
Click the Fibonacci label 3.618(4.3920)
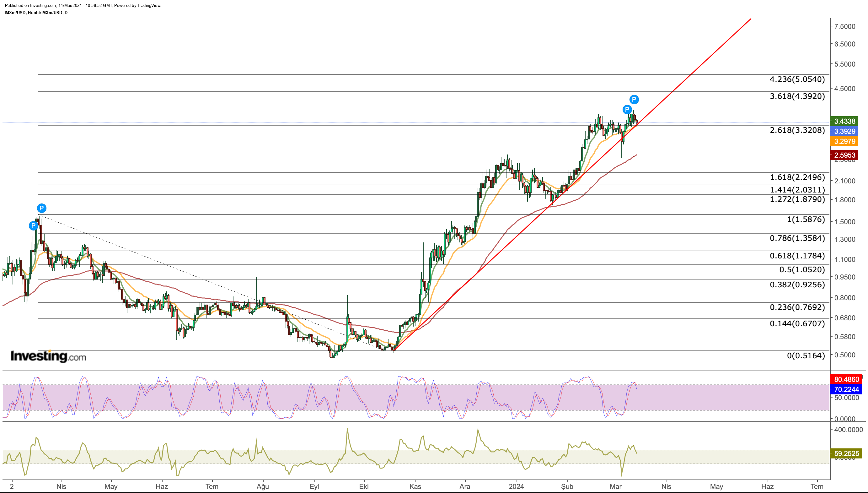point(797,96)
